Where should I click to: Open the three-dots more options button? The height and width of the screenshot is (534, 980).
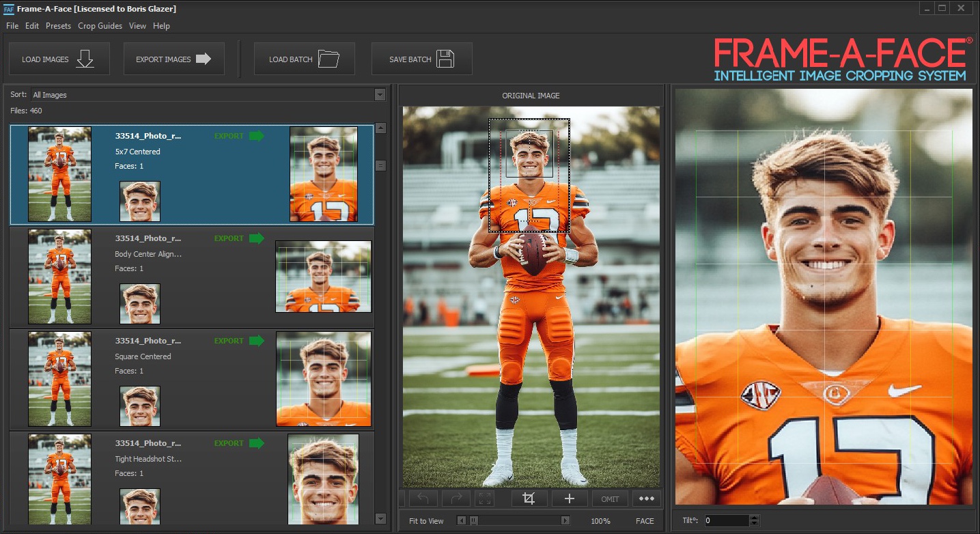646,498
